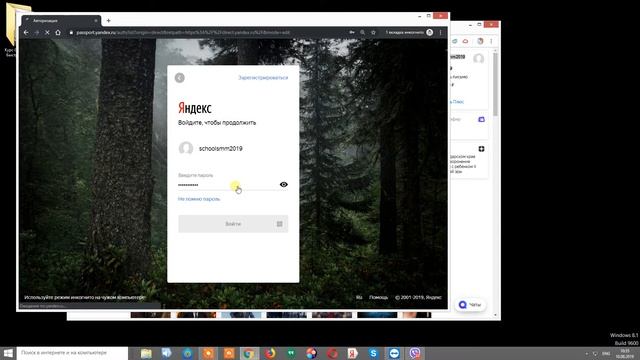Open the Chrome three-dot menu
Viewport: 640px width, 360px height.
point(441,32)
